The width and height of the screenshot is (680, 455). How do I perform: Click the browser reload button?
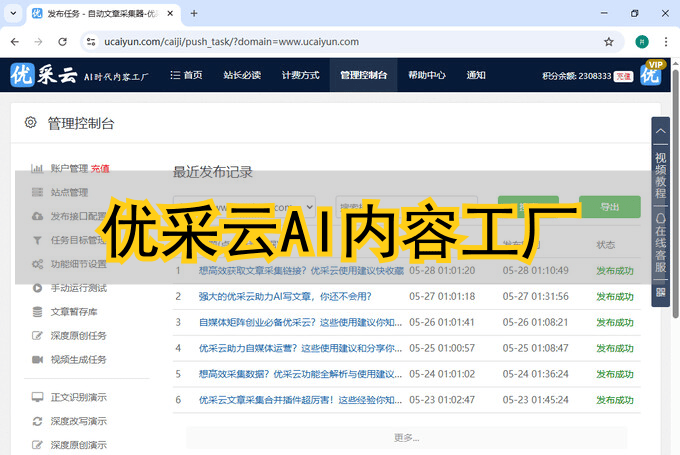click(63, 42)
